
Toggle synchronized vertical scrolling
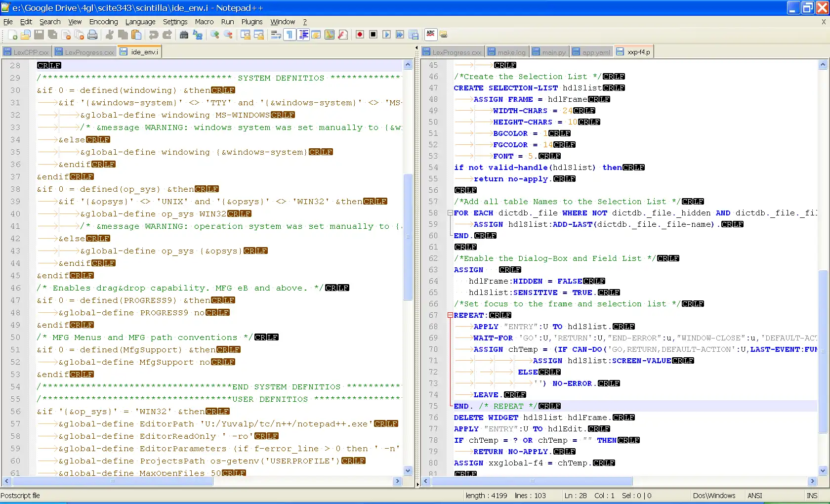coord(245,35)
